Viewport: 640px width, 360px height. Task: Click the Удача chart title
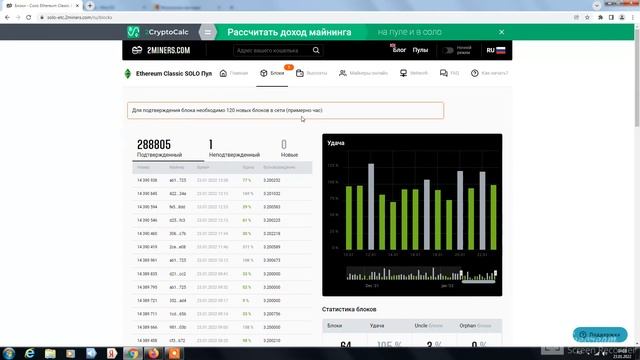336,143
